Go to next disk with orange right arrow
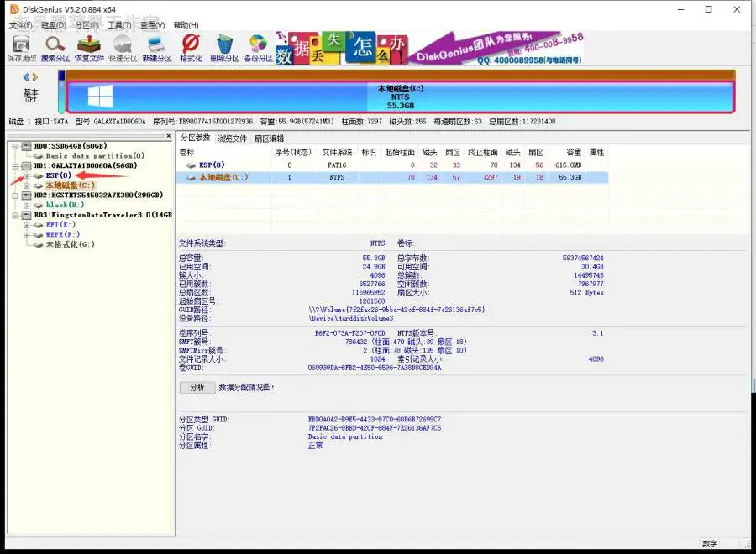The image size is (756, 554). point(34,77)
